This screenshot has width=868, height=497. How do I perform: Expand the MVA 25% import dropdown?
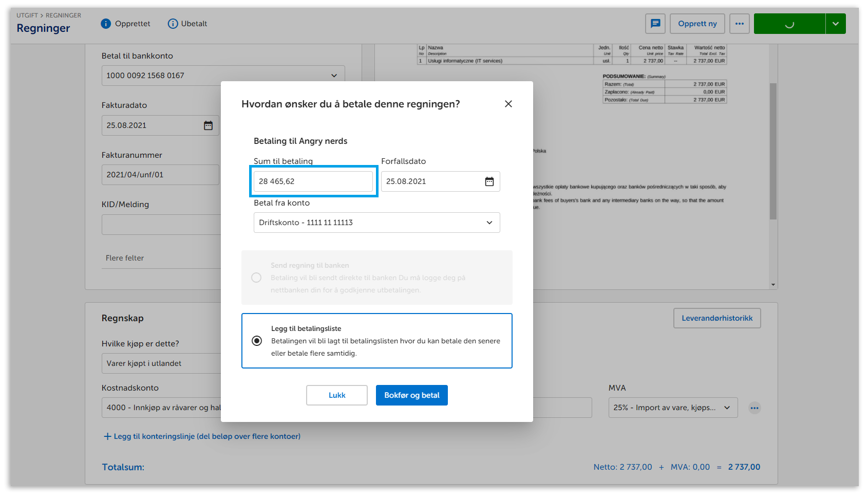tap(672, 408)
